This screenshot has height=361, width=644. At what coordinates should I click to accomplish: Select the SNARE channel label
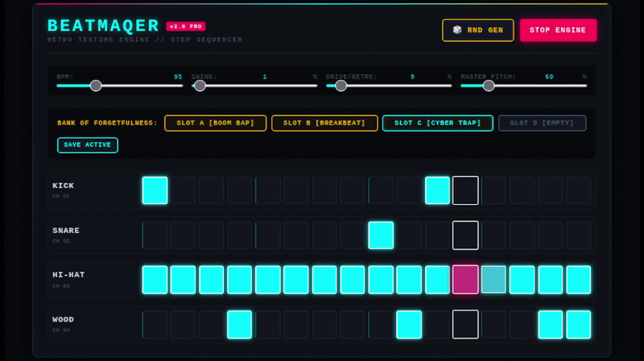click(x=66, y=231)
